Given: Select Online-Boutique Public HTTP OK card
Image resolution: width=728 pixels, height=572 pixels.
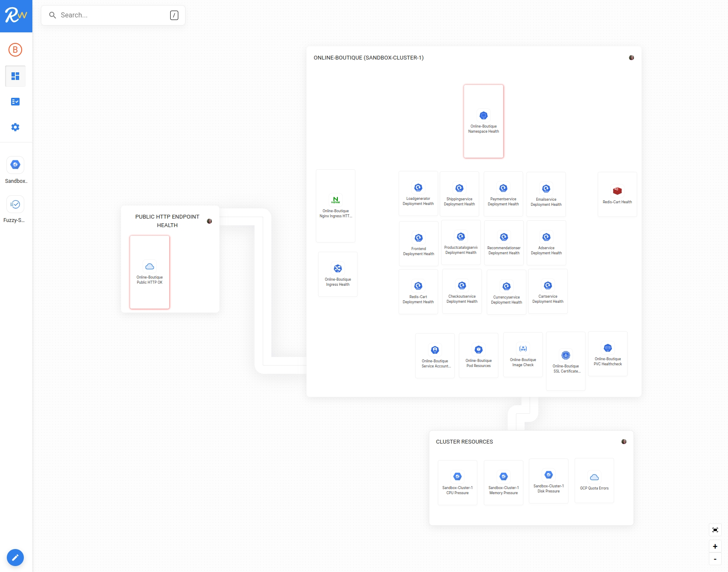Looking at the screenshot, I should point(150,272).
